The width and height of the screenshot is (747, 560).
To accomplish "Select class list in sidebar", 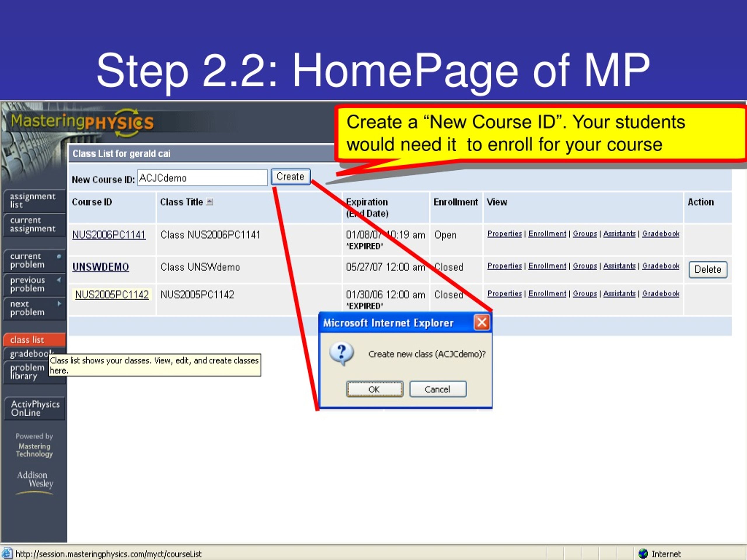I will [x=34, y=339].
